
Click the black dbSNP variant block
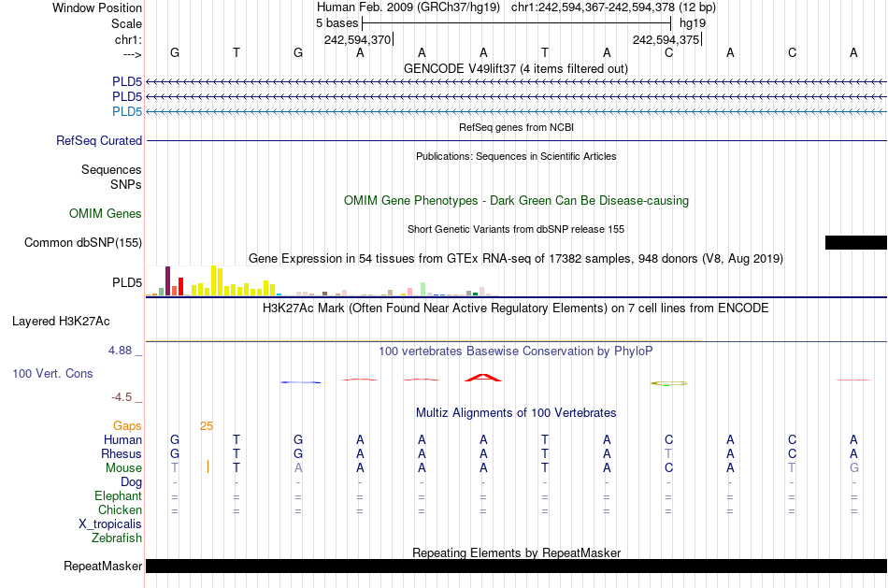point(855,242)
